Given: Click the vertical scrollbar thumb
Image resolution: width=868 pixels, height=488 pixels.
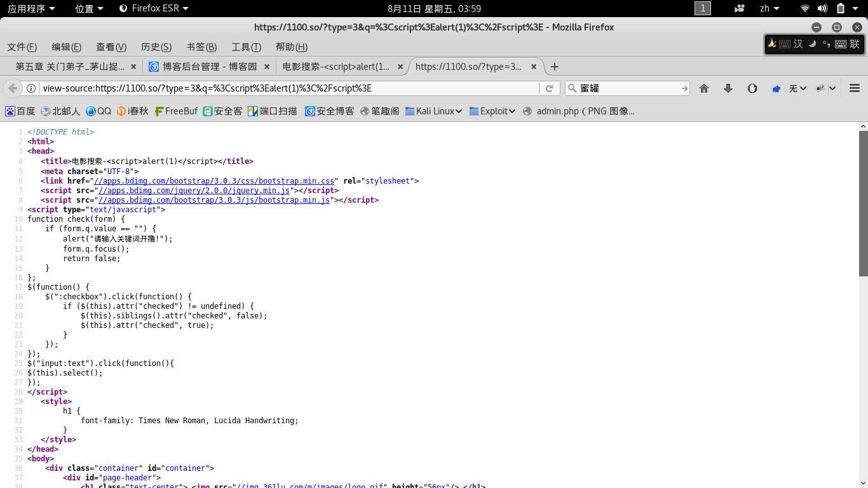Looking at the screenshot, I should coord(864,203).
